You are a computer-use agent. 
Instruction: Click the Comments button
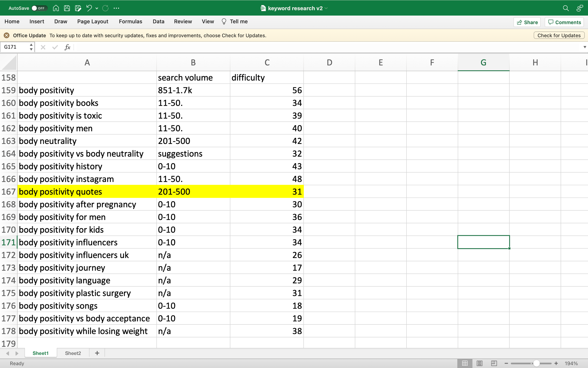pyautogui.click(x=564, y=22)
